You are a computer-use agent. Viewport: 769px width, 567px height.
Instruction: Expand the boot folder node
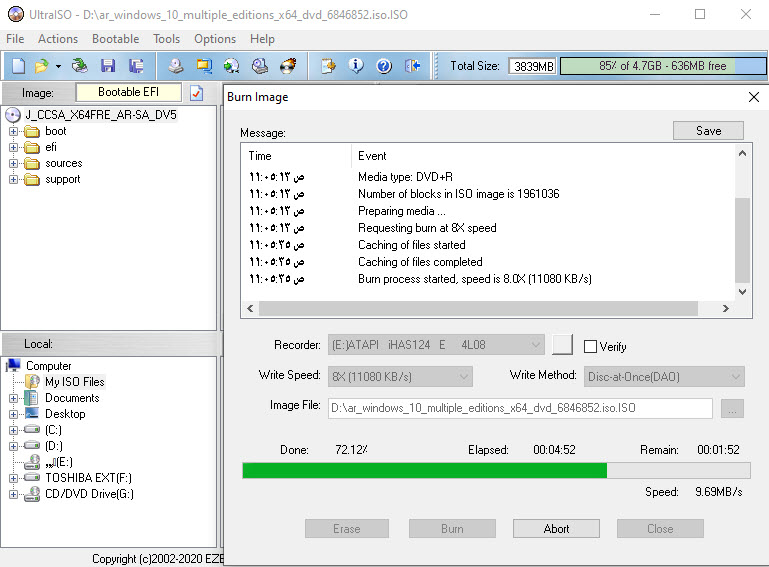pyautogui.click(x=13, y=131)
